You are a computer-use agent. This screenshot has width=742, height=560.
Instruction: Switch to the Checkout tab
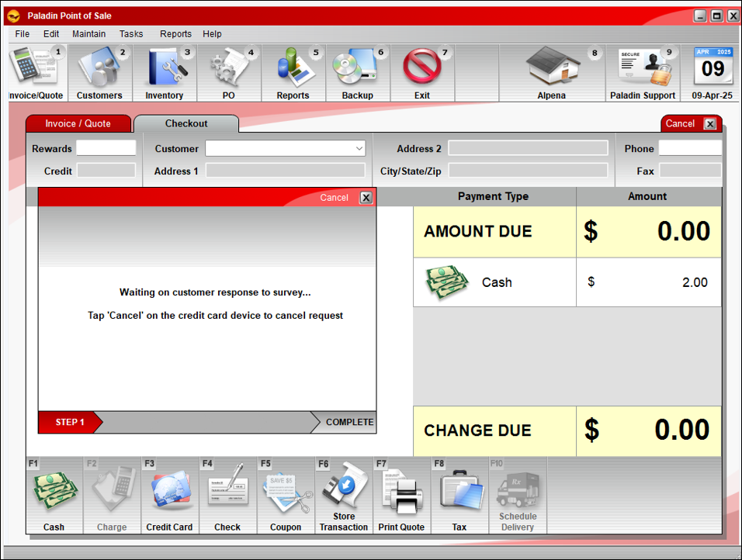(x=186, y=123)
